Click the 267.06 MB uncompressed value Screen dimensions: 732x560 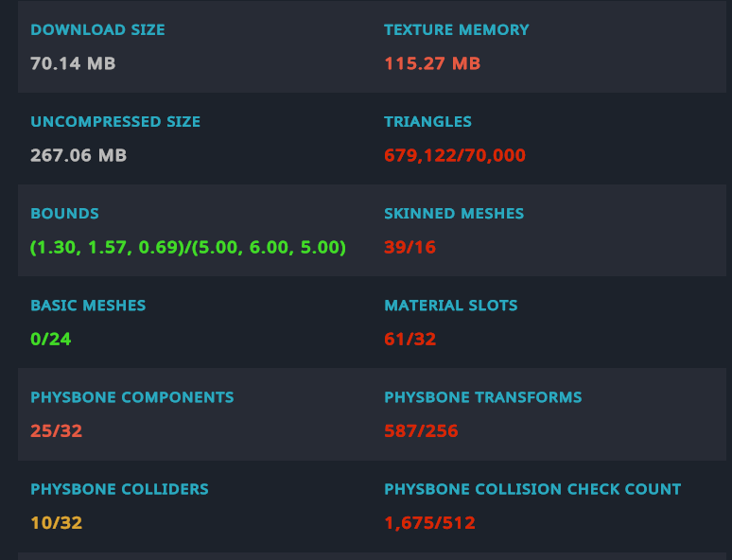[x=78, y=155]
